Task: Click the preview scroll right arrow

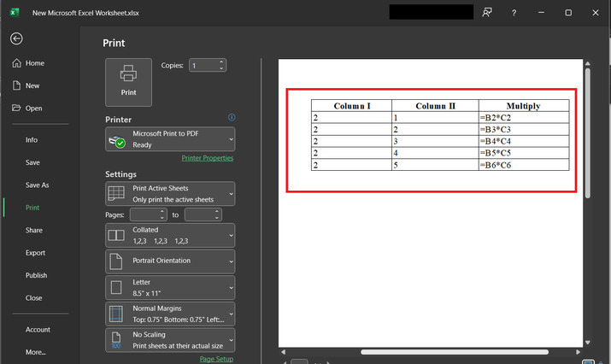Action: (579, 352)
